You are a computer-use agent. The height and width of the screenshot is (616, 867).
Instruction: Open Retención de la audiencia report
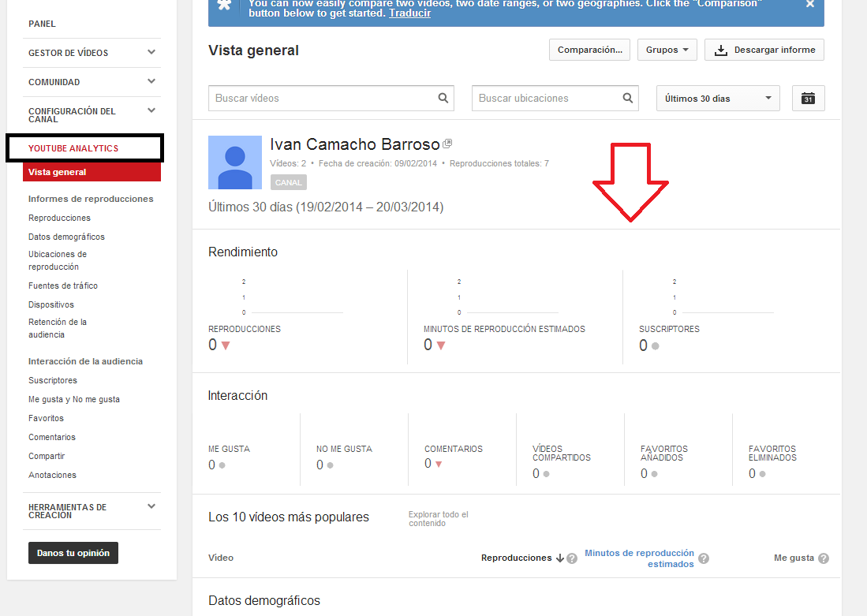coord(58,328)
